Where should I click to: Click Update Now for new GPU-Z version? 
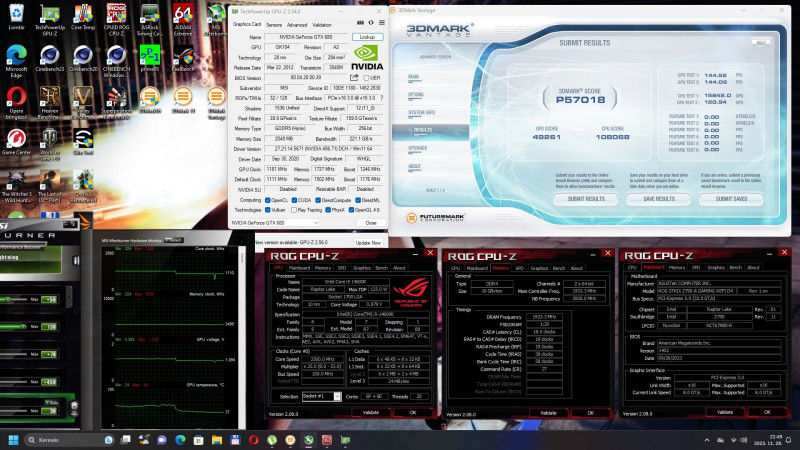[x=368, y=243]
